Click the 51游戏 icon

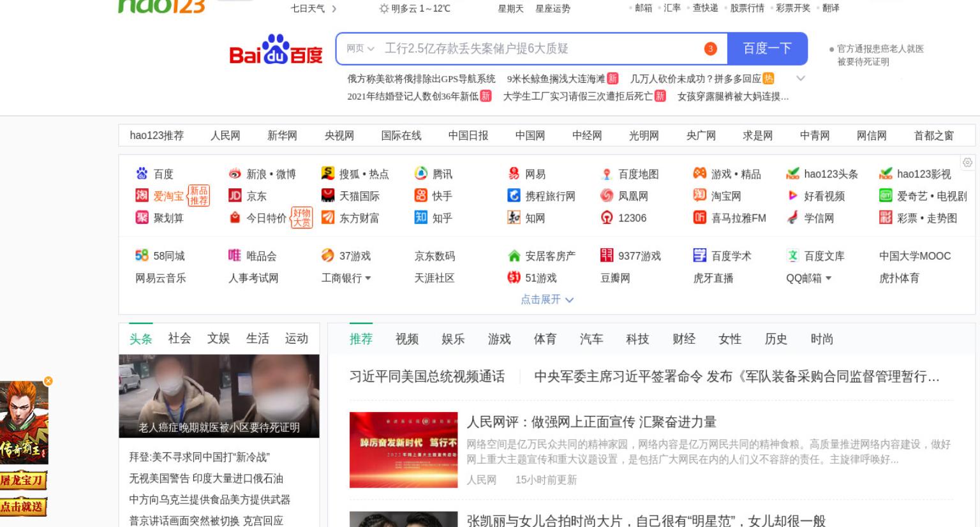tap(514, 278)
